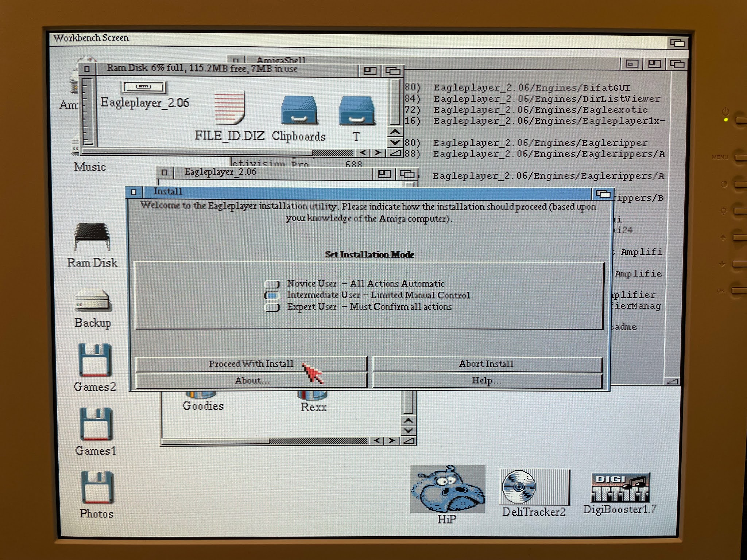
Task: Open the Goodies drawer in Eagleplayer window
Action: click(203, 401)
